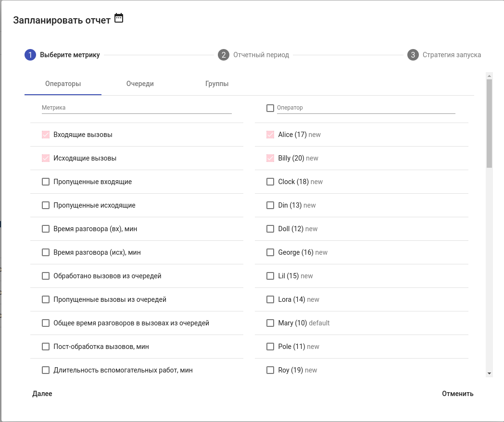Screen dimensions: 504x422
Task: Select operator Clock (18) checkbox
Action: [x=270, y=182]
